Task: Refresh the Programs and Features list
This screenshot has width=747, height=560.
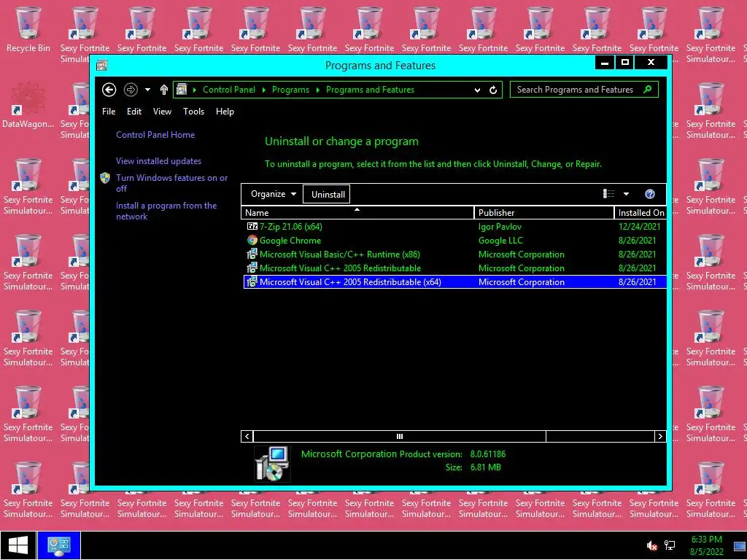Action: (x=494, y=90)
